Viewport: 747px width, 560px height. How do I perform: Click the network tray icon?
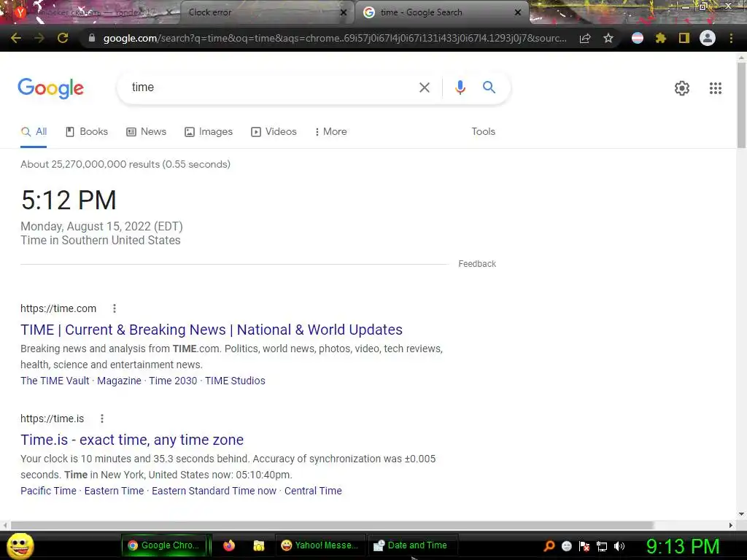tap(602, 546)
